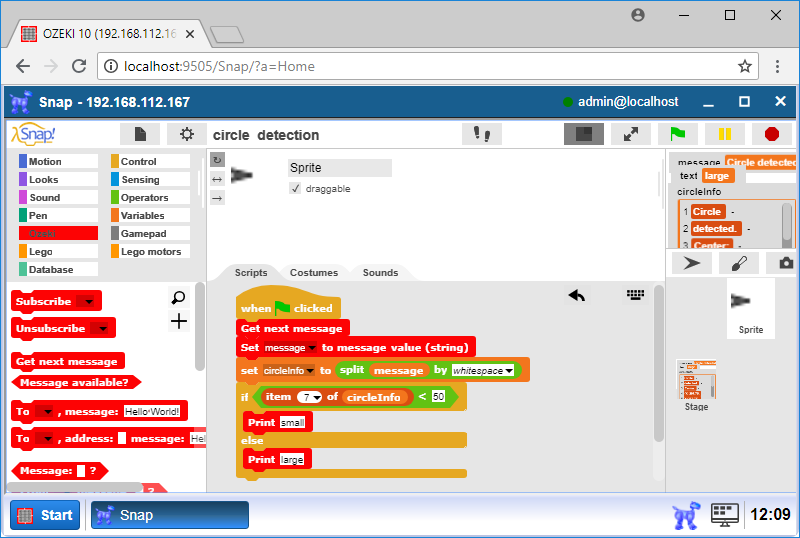Switch to the Scripts tab
The width and height of the screenshot is (800, 538).
[251, 273]
